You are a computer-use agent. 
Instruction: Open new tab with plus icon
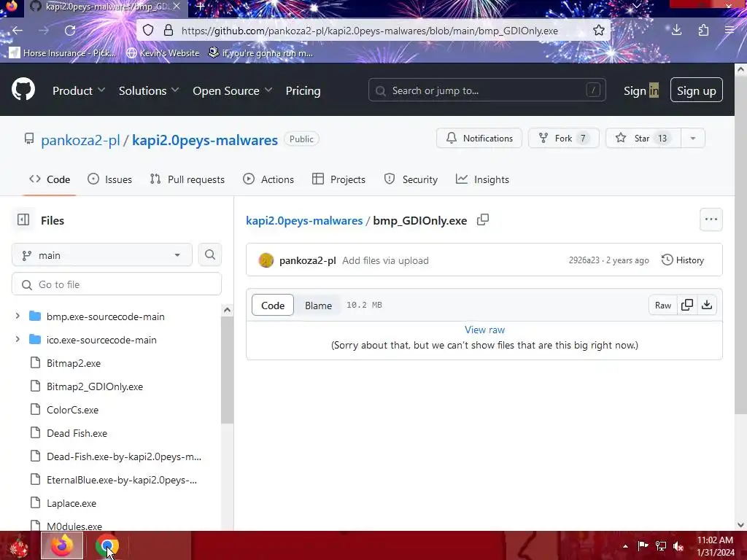tap(200, 7)
